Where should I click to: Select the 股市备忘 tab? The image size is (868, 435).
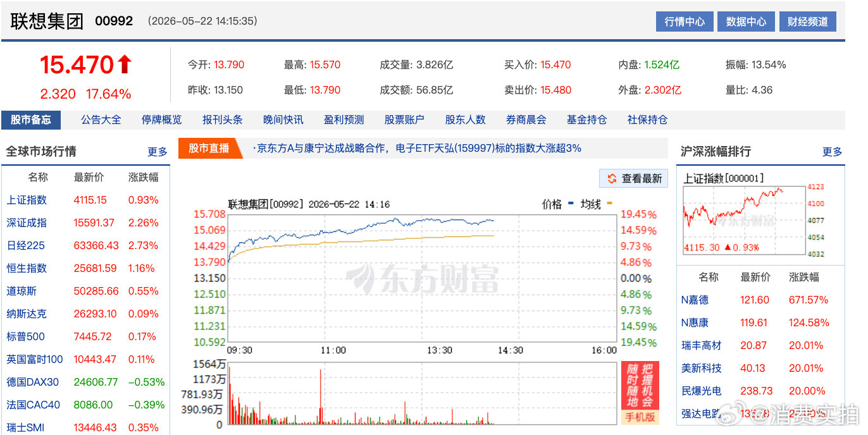pos(31,119)
